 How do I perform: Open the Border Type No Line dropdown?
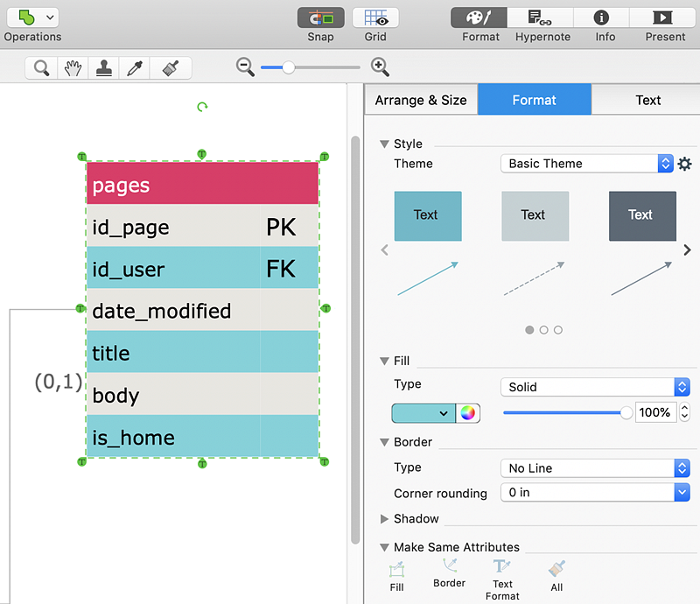tap(595, 468)
